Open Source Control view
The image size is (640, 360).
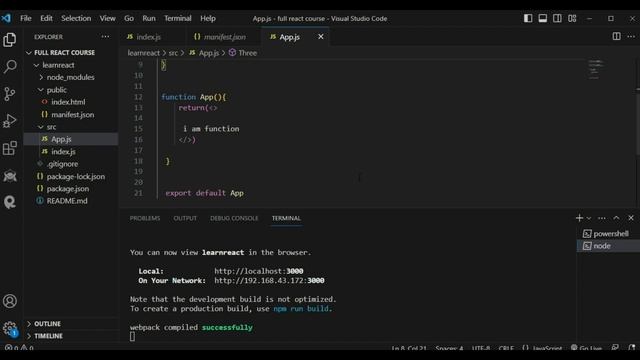coord(10,94)
